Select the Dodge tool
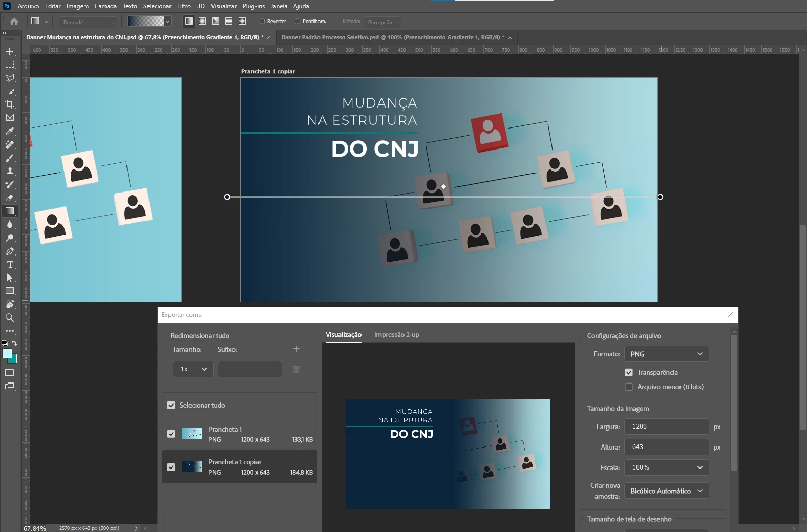 coord(10,238)
